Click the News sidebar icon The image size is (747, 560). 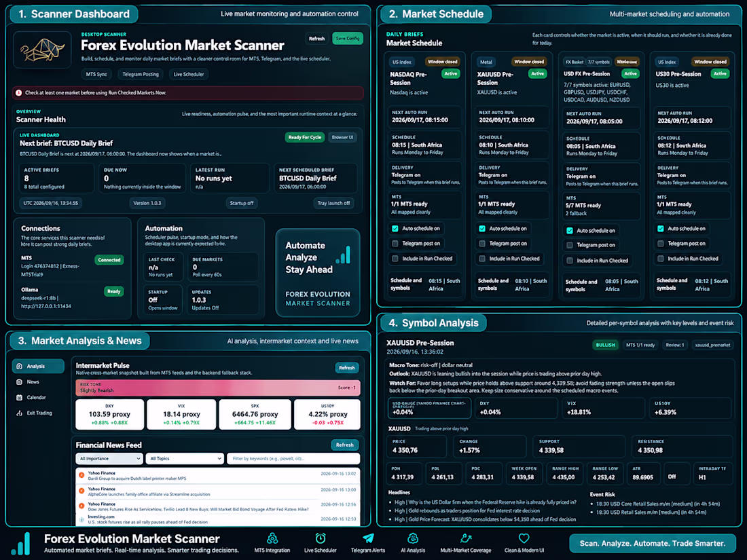20,382
